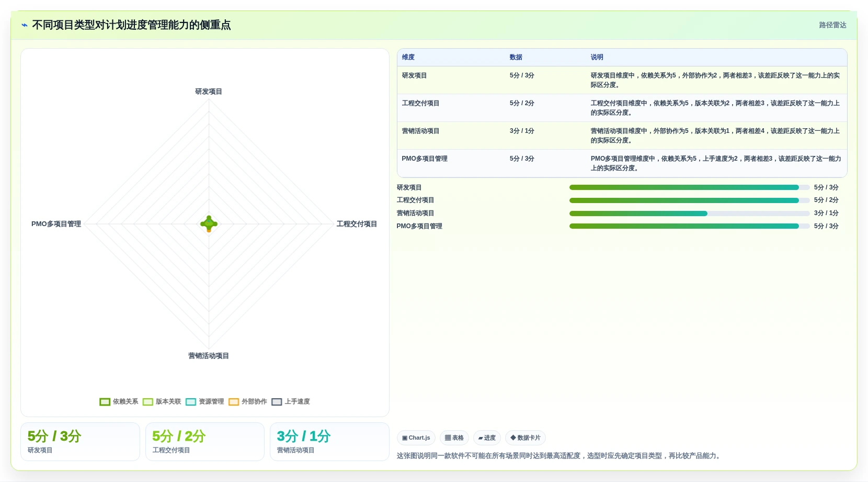The height and width of the screenshot is (482, 868).
Task: Click the 研发项目 progress bar
Action: click(x=689, y=187)
